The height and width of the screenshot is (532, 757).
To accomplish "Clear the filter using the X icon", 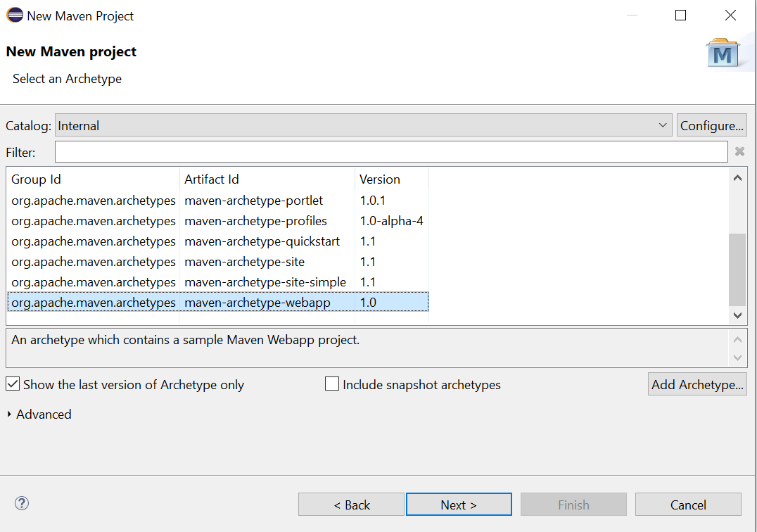I will click(739, 151).
